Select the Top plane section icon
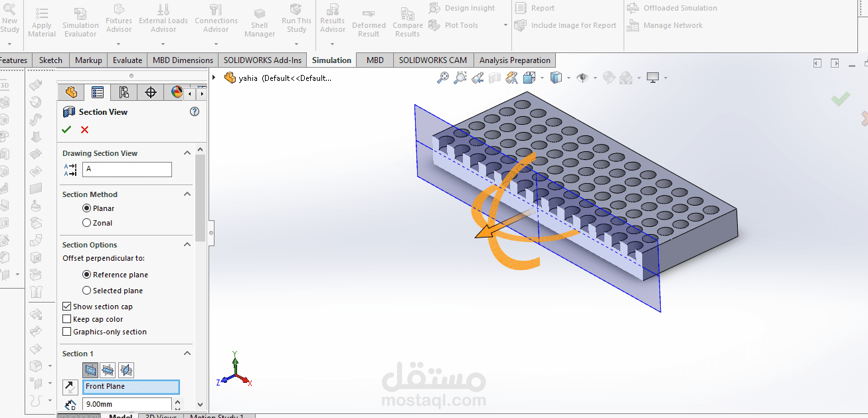 pos(108,370)
